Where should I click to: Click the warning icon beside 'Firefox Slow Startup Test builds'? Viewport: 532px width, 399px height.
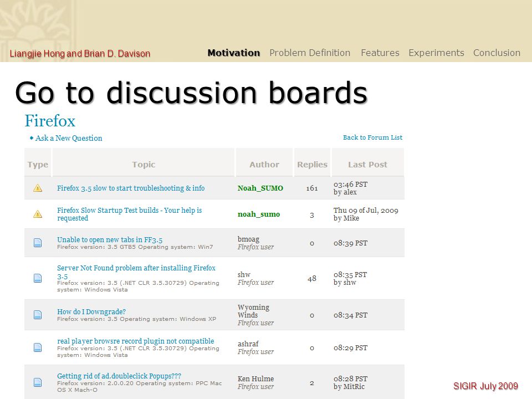[x=38, y=214]
